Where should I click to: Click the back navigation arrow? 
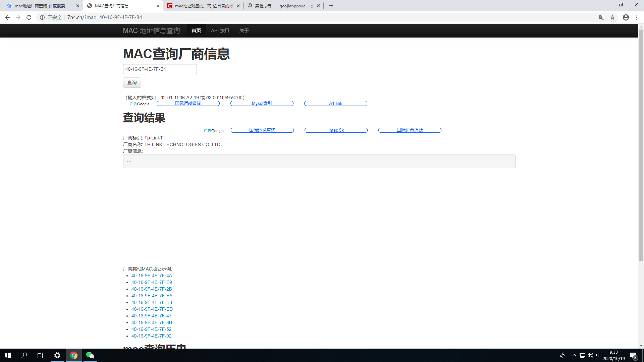click(7, 17)
